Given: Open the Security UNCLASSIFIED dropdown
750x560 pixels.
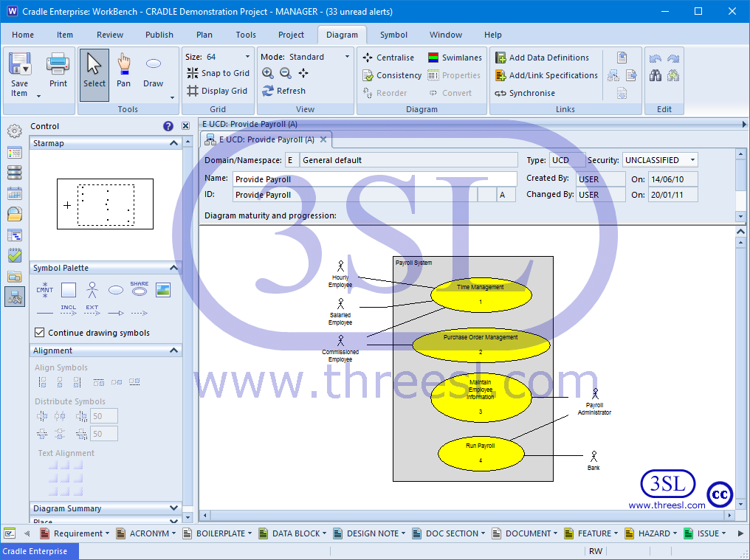Looking at the screenshot, I should [692, 160].
